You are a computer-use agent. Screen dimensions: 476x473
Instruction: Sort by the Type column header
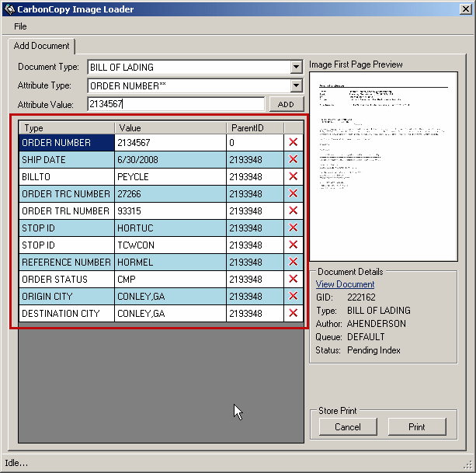[68, 127]
